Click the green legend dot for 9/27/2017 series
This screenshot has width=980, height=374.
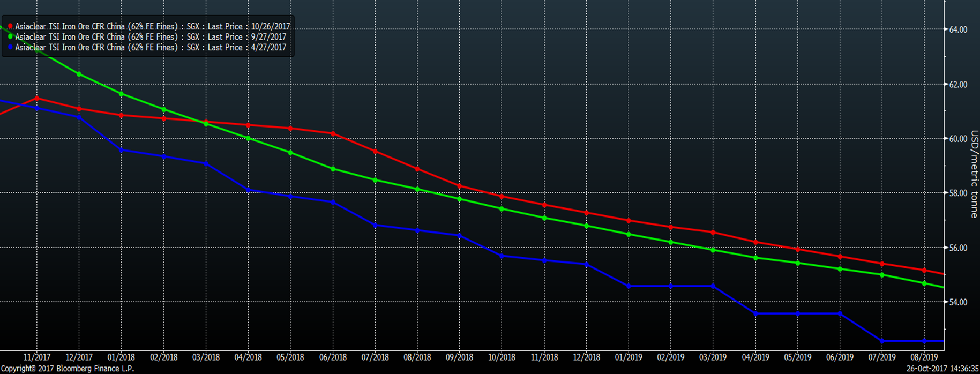click(10, 37)
